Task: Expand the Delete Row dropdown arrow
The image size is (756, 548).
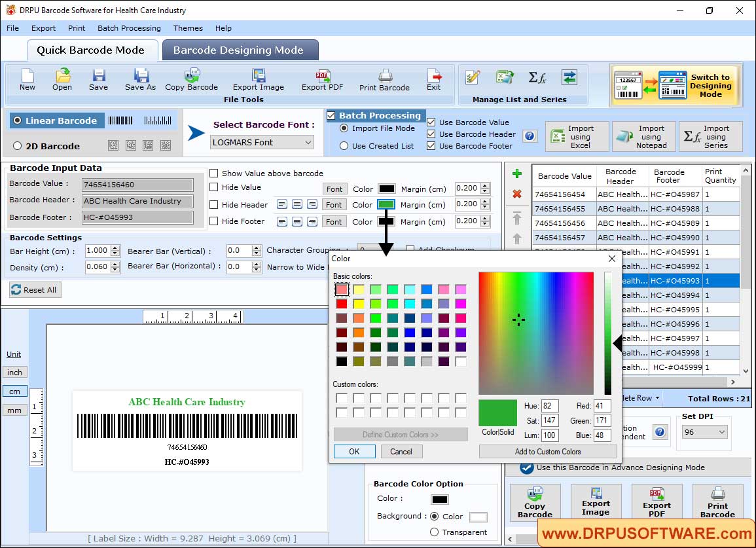Action: [x=657, y=398]
